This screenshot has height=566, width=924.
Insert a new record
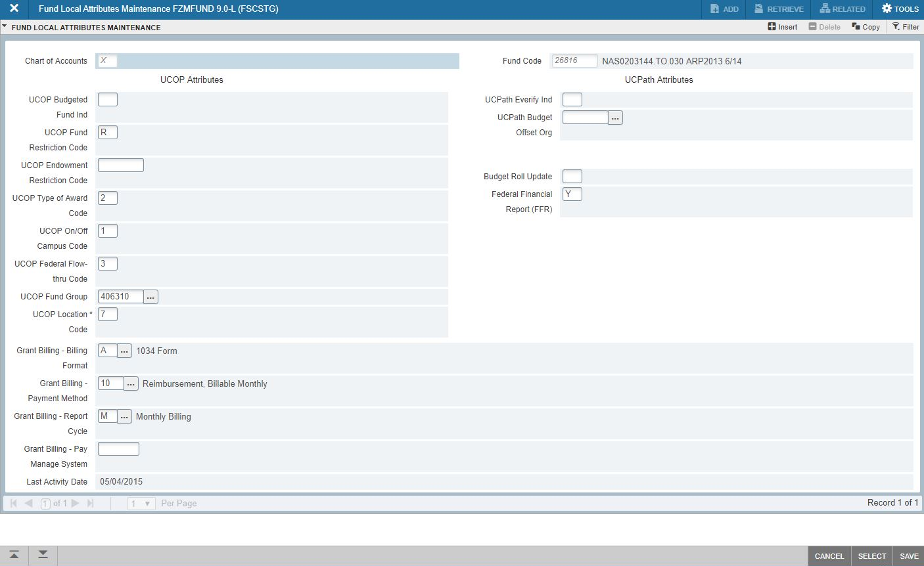[x=781, y=26]
